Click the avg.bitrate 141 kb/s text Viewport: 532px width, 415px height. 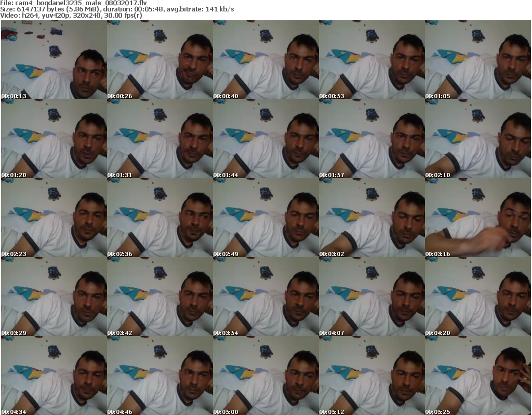200,9
